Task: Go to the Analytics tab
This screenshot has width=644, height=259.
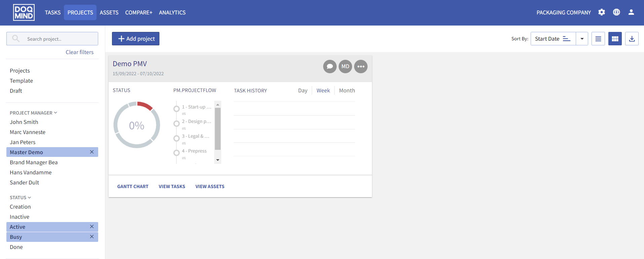Action: tap(172, 13)
